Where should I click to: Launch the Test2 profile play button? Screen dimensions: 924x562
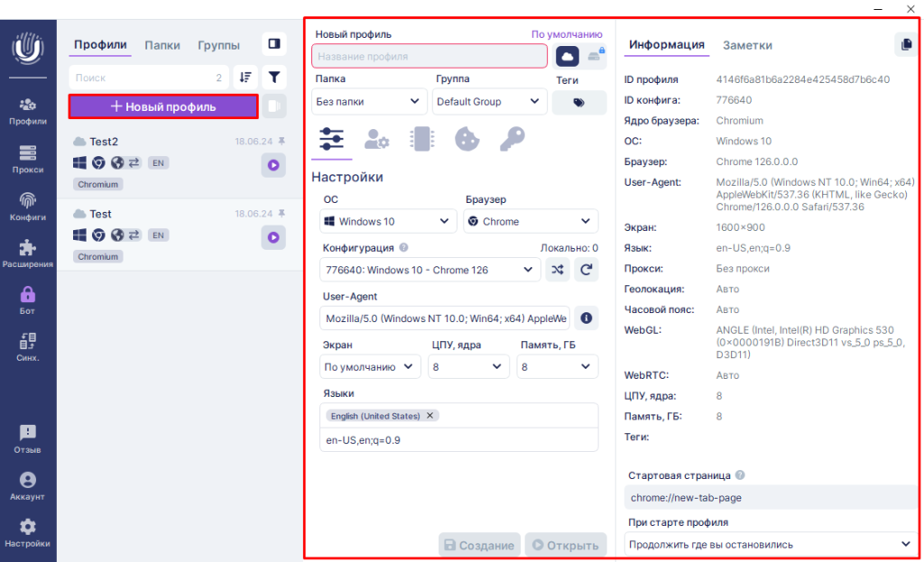(x=273, y=165)
